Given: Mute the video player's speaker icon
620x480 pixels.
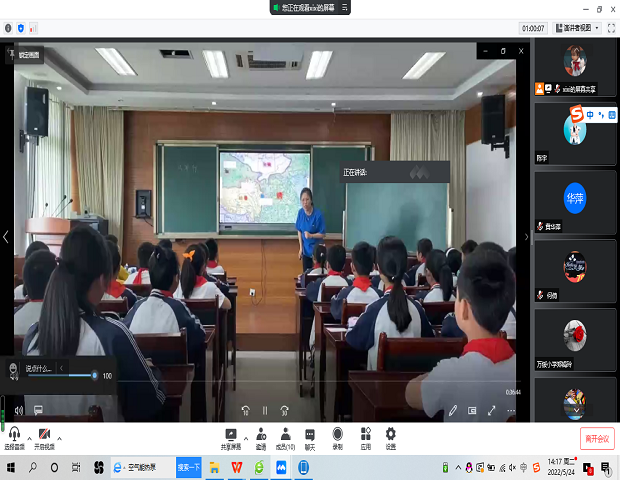Looking at the screenshot, I should tap(19, 410).
